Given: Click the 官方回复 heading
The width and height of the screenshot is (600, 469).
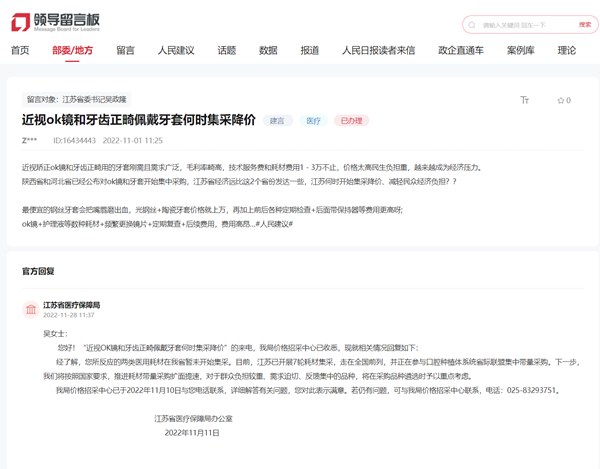Looking at the screenshot, I should [38, 271].
